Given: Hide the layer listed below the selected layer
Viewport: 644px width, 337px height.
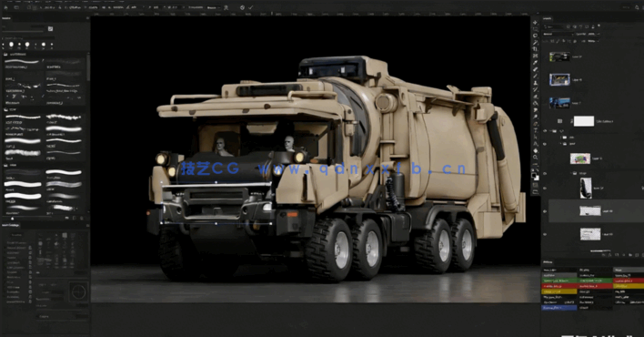Looking at the screenshot, I should pyautogui.click(x=545, y=234).
